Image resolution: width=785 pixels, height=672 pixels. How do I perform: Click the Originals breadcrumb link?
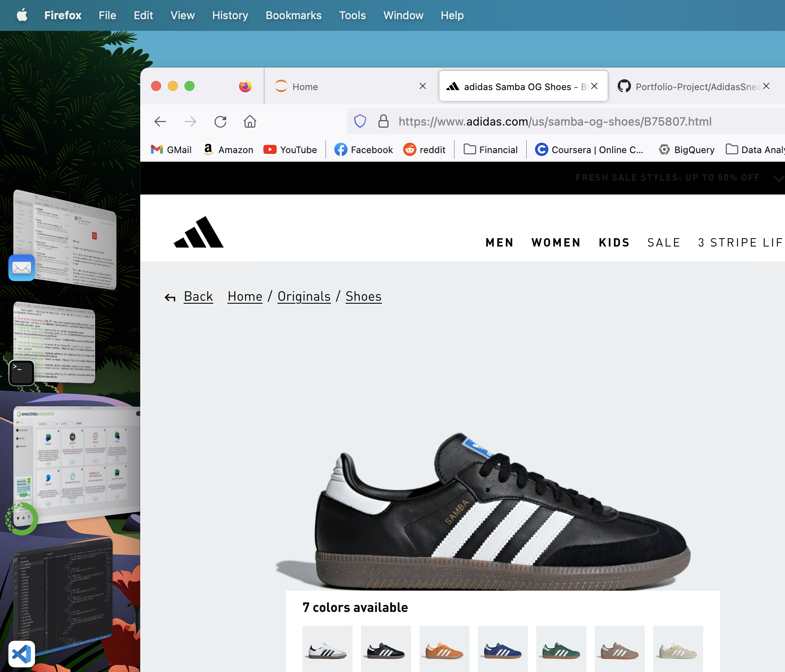click(304, 297)
